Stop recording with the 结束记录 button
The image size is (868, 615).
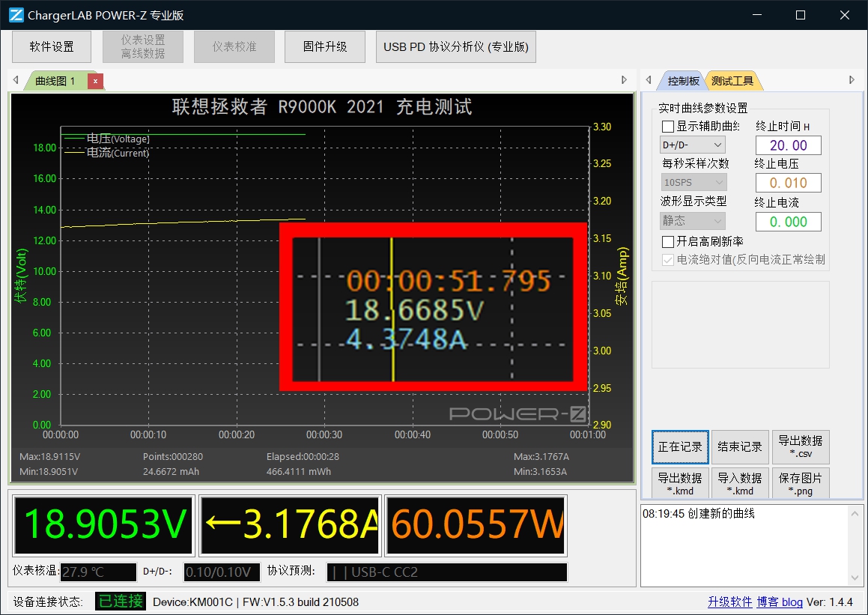[x=740, y=446]
